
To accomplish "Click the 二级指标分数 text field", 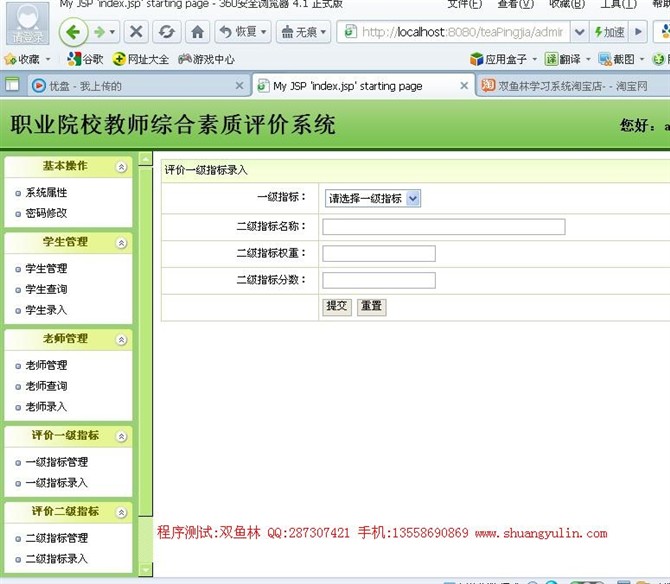I will pos(379,280).
